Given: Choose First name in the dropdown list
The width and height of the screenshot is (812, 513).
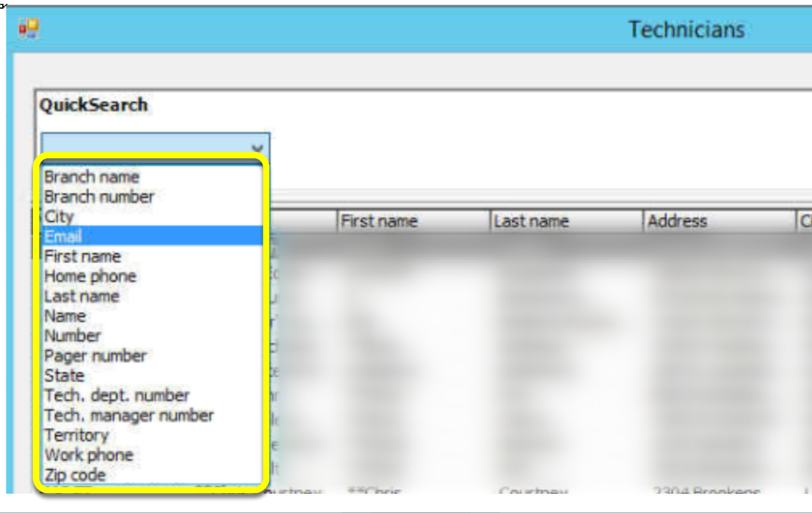Looking at the screenshot, I should (152, 256).
